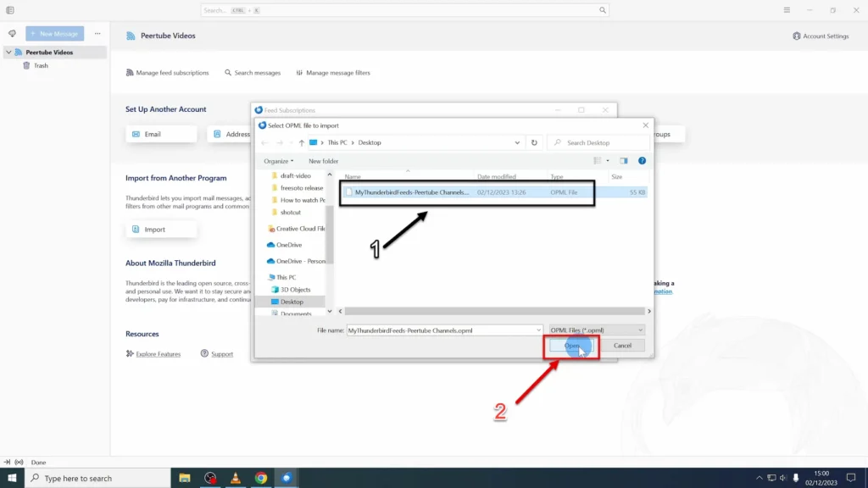Click the search magnifier in Thunderbird search bar
This screenshot has width=868, height=488.
point(603,10)
